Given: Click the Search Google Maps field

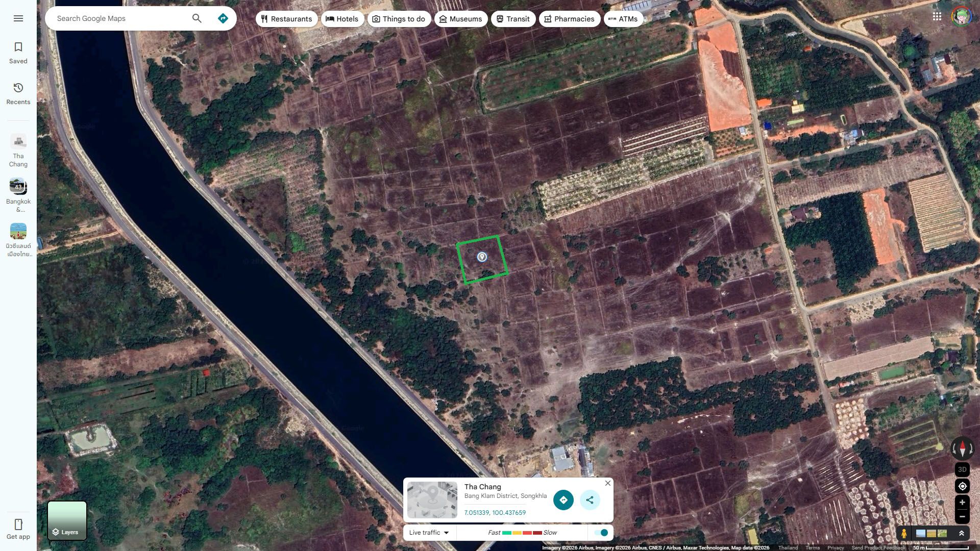Looking at the screenshot, I should point(120,18).
